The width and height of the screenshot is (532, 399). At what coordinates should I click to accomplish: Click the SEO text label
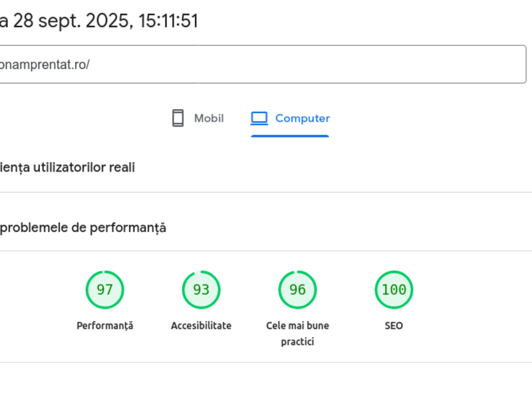click(x=394, y=326)
